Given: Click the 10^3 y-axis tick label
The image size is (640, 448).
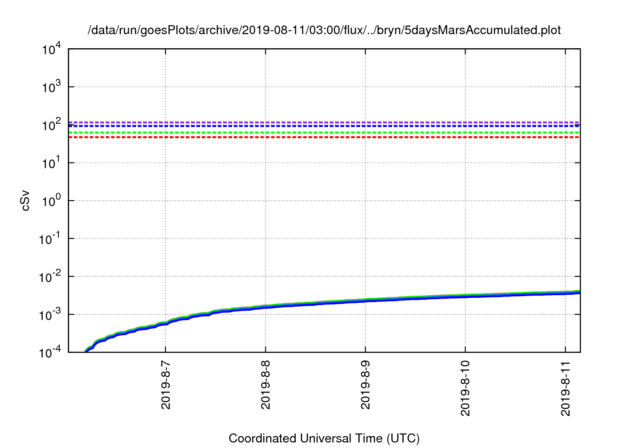Looking at the screenshot, I should click(52, 87).
